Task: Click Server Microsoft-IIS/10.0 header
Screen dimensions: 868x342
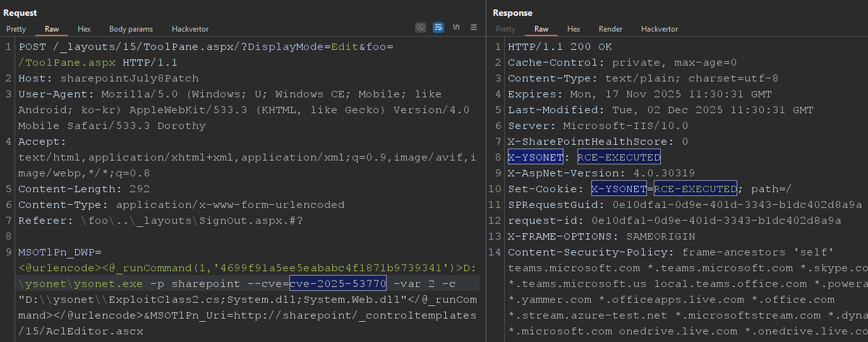Action: tap(598, 126)
